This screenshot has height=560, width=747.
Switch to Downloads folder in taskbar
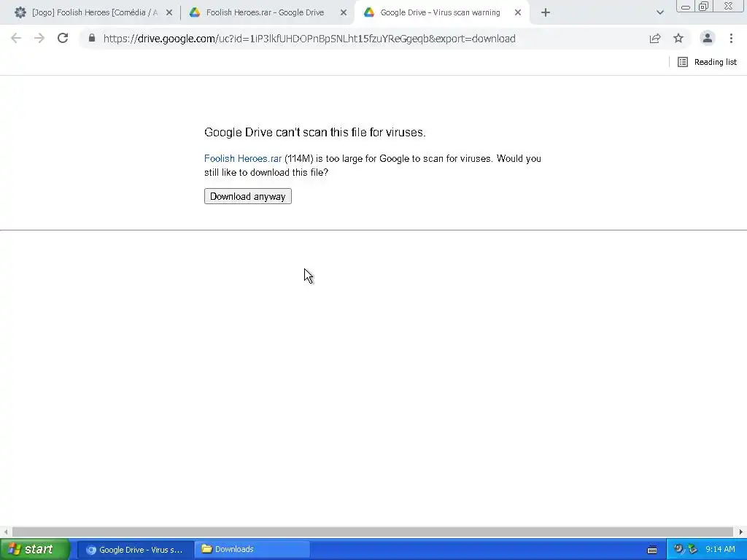click(x=252, y=550)
